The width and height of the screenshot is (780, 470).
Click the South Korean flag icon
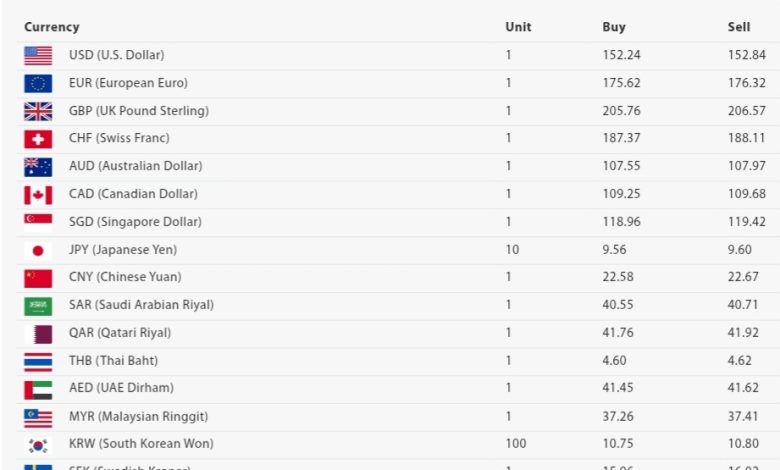pyautogui.click(x=38, y=446)
